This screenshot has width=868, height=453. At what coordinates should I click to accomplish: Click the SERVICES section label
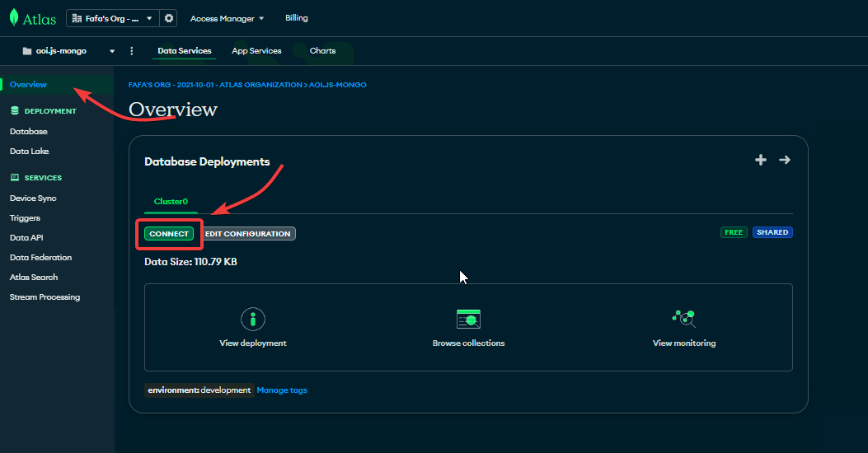(43, 178)
